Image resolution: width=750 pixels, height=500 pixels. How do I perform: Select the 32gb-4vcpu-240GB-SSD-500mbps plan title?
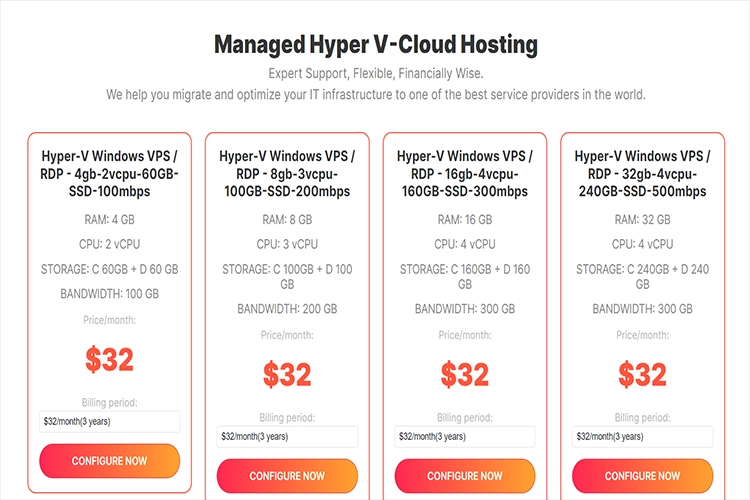[642, 173]
